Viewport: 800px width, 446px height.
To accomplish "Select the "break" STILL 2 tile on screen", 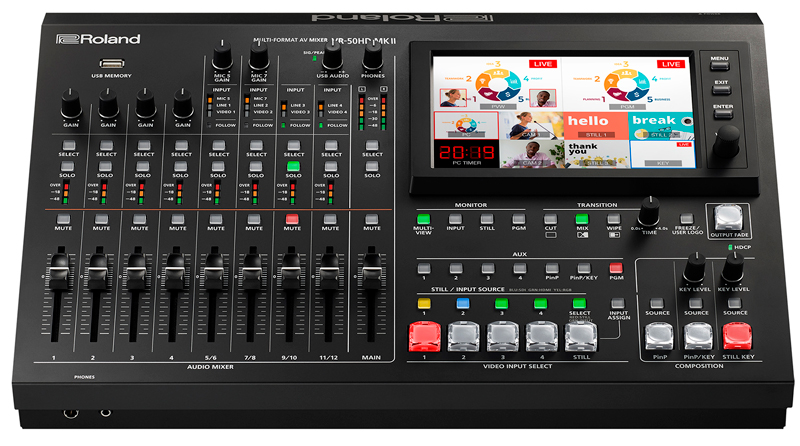I will tap(661, 126).
